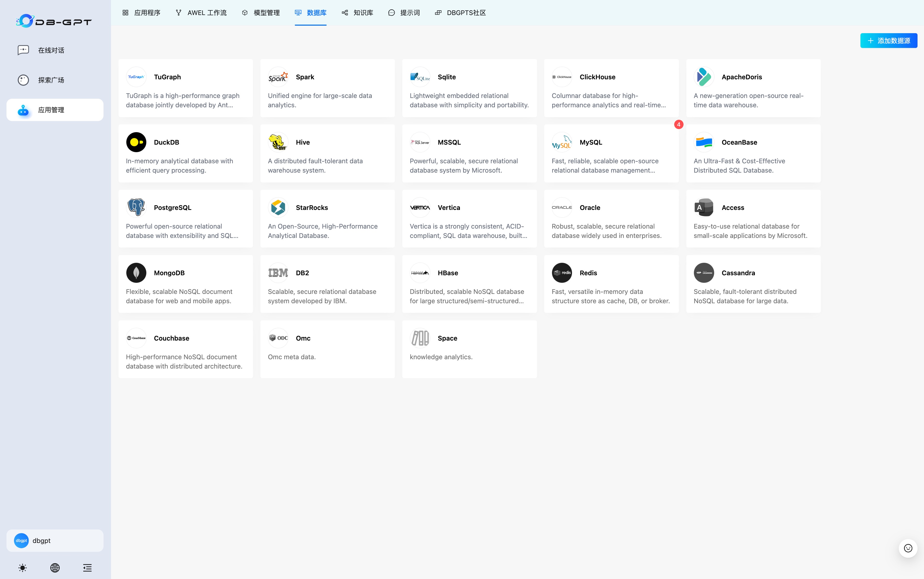Collapse the sidebar using menu-fold icon

87,568
